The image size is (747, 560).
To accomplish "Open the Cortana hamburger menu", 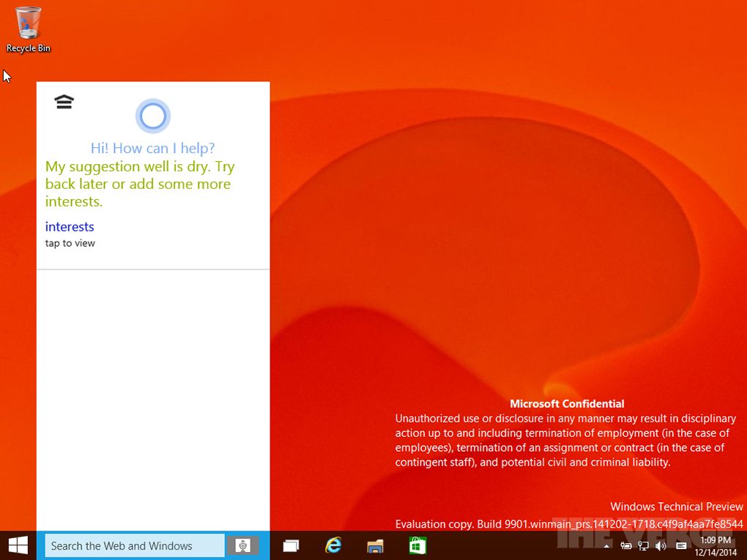I will (64, 102).
